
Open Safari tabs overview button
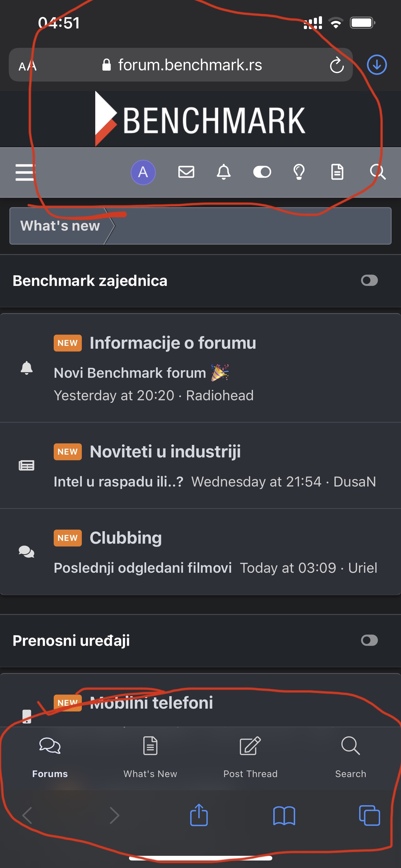pos(369,816)
